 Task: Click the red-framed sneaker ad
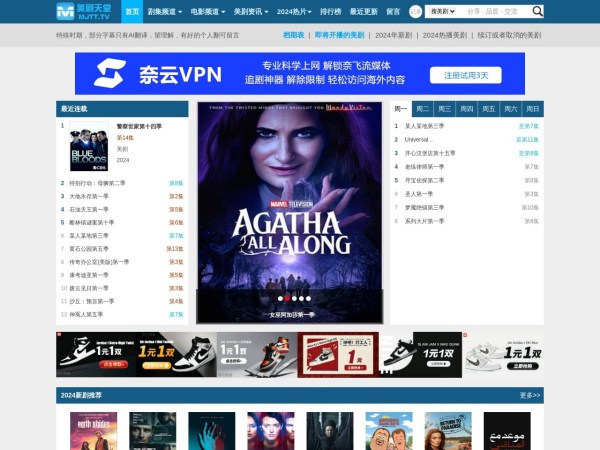338,355
